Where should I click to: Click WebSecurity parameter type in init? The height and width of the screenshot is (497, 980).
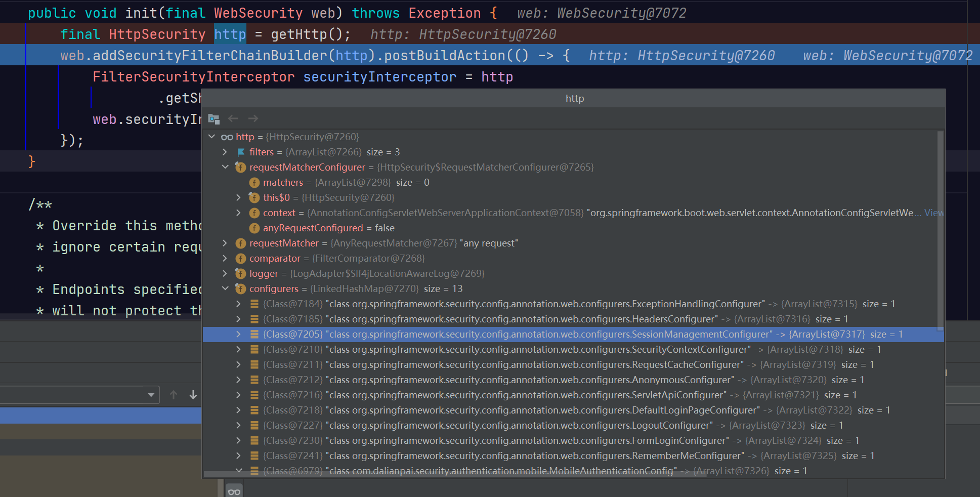(258, 13)
